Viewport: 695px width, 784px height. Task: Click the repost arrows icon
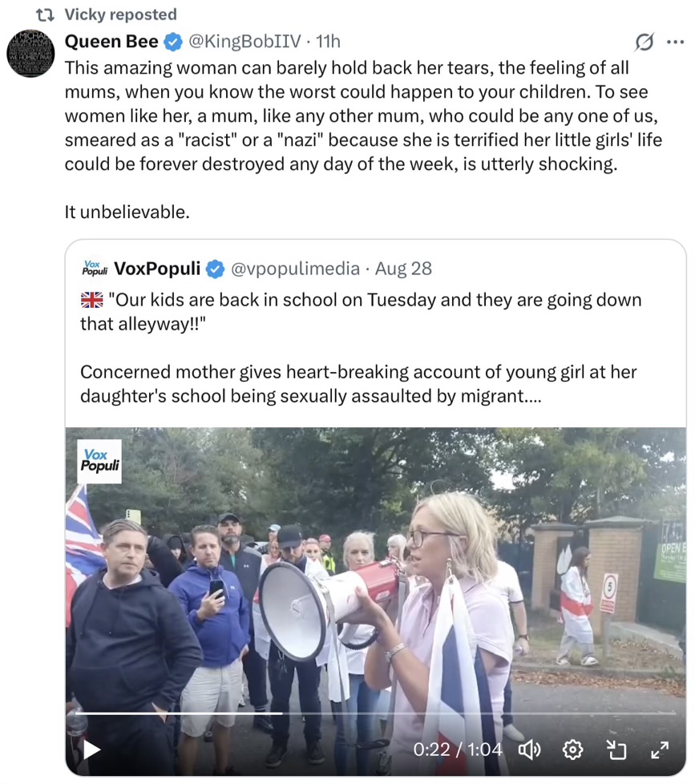tap(46, 15)
